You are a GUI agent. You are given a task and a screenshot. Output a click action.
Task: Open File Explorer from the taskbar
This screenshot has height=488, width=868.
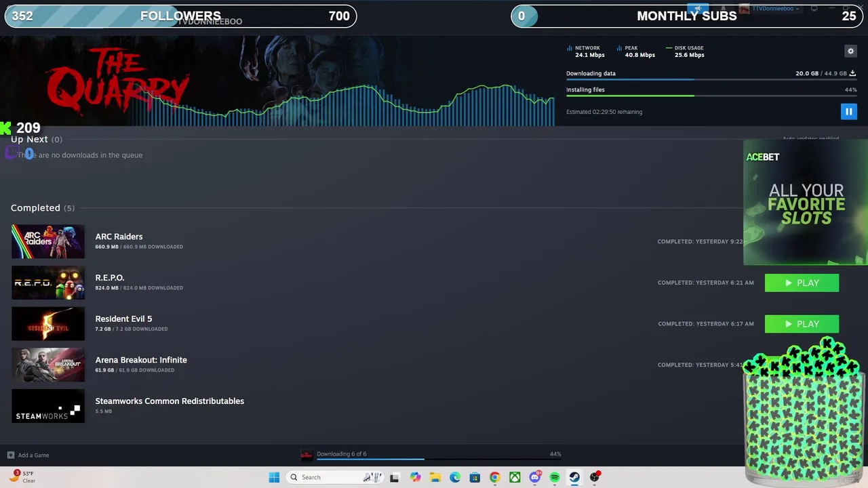pos(435,477)
